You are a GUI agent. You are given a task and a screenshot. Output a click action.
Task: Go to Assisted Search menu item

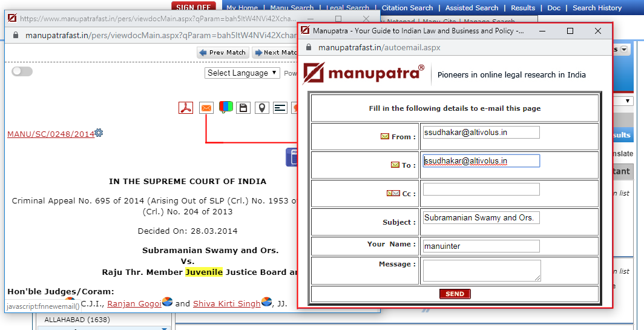(471, 8)
